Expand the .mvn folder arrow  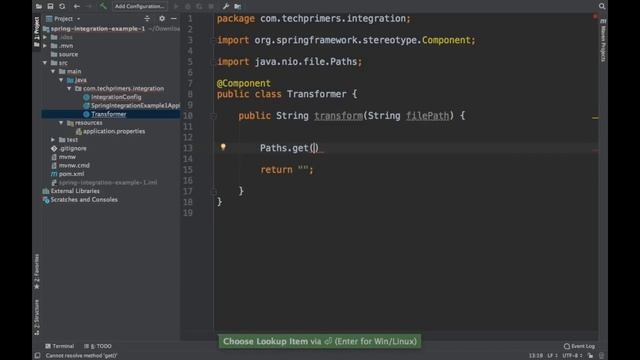[45, 46]
